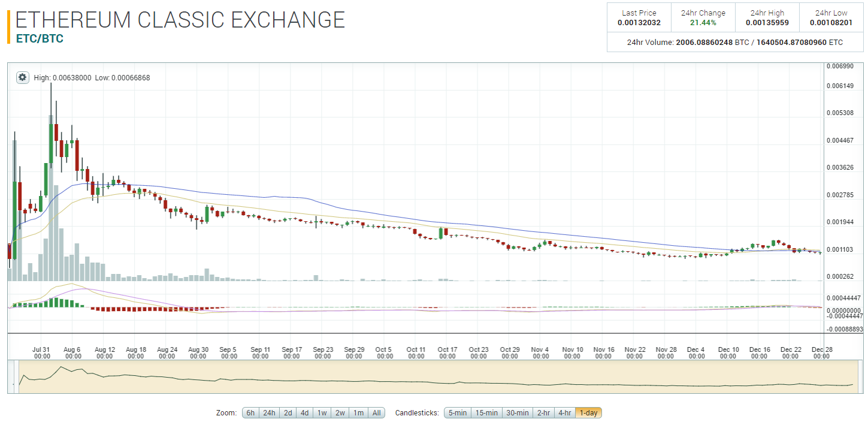
Task: Click the Oct 23 date label
Action: pyautogui.click(x=479, y=352)
